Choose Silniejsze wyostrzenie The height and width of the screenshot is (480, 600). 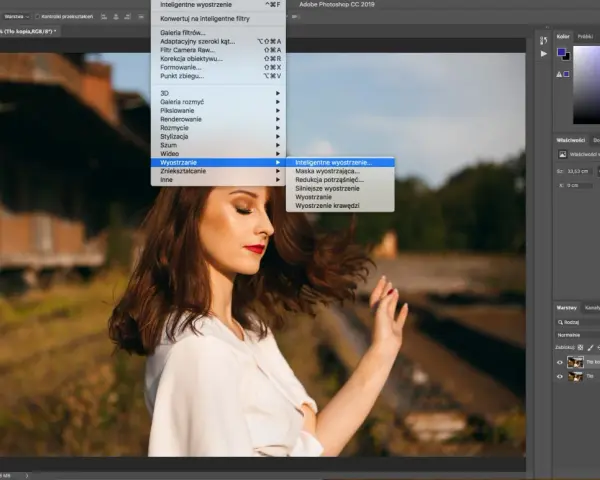pos(340,188)
